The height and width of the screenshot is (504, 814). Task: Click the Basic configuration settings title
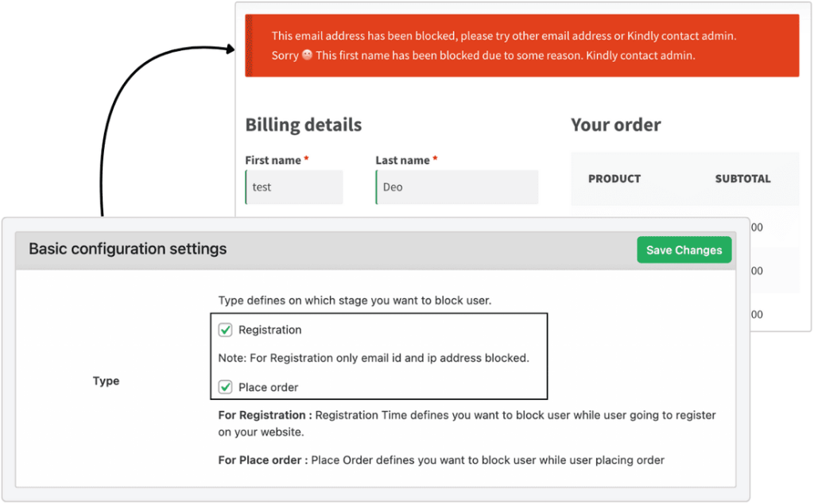(127, 249)
